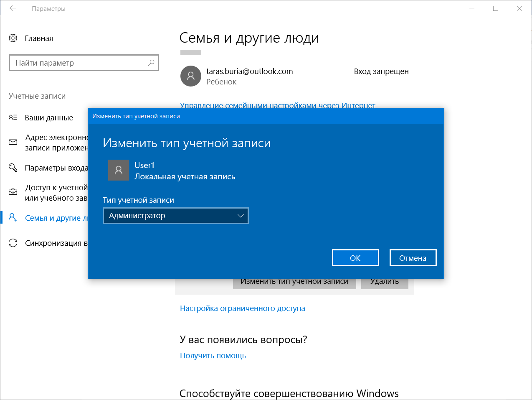Click the Учетные записи sidebar heading
Image resolution: width=532 pixels, height=400 pixels.
[x=37, y=96]
